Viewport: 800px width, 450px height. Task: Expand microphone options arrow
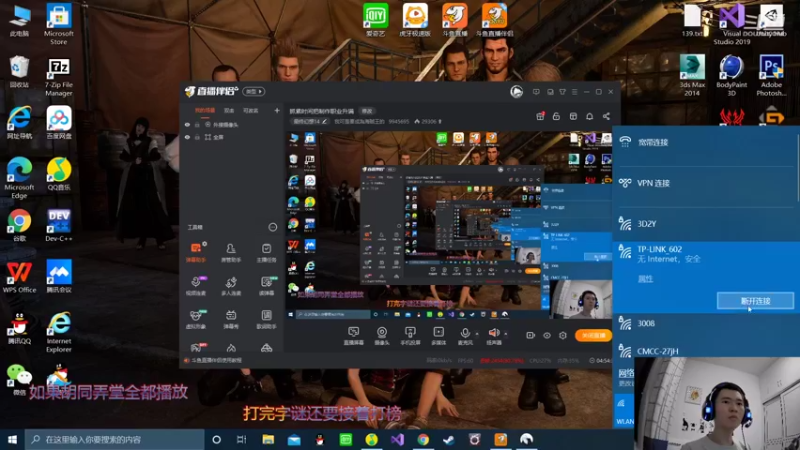(477, 334)
